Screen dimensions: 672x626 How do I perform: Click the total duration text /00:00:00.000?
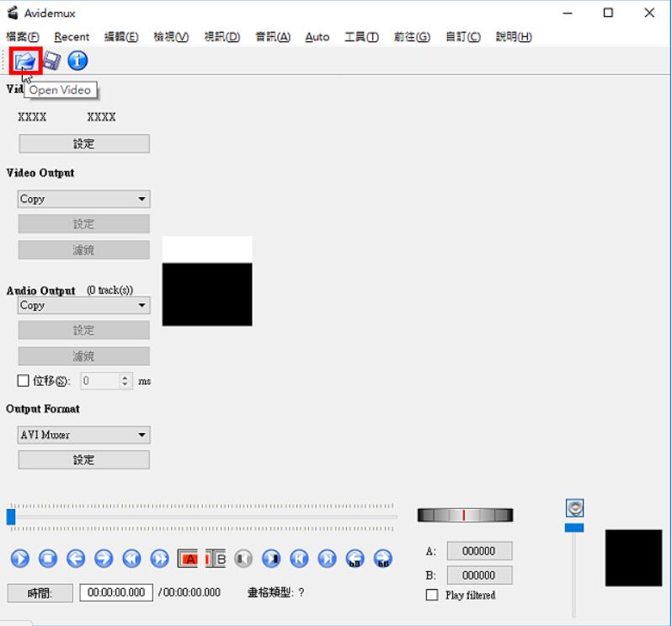189,592
